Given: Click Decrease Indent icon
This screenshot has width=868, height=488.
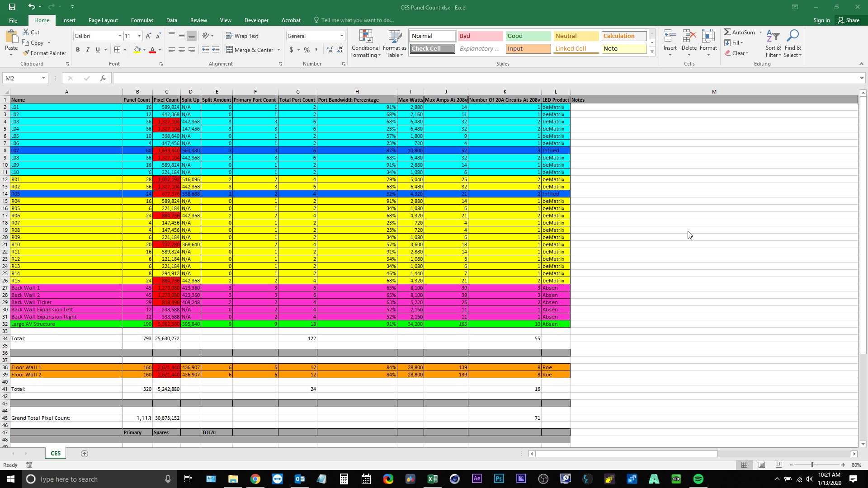Looking at the screenshot, I should 206,50.
